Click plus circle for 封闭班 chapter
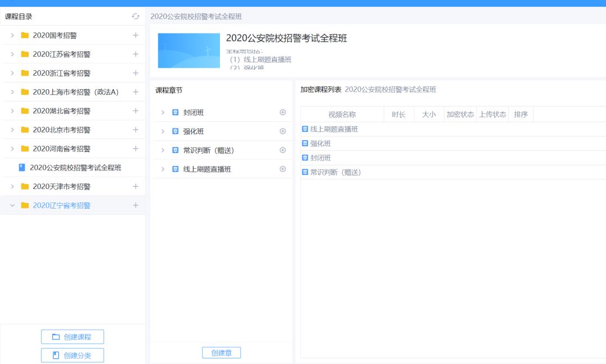This screenshot has height=364, width=606. [x=282, y=112]
